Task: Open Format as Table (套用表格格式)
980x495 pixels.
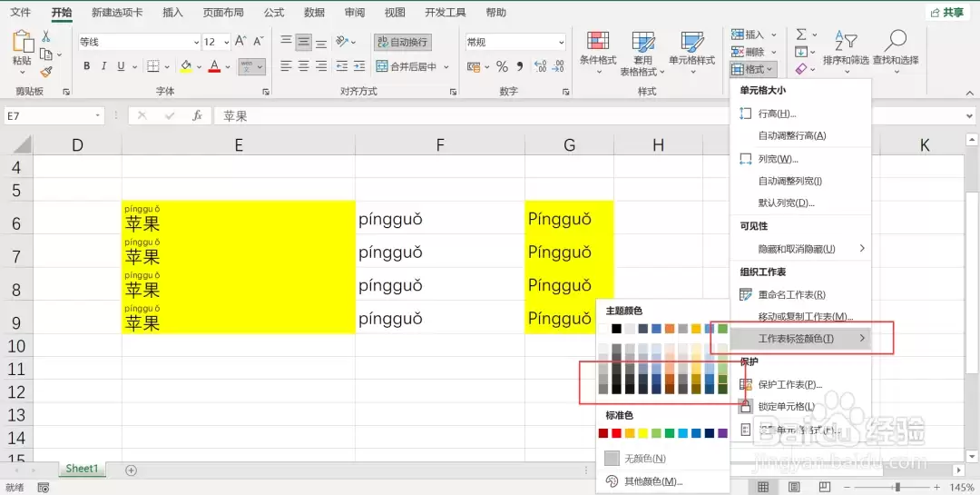Action: 642,54
